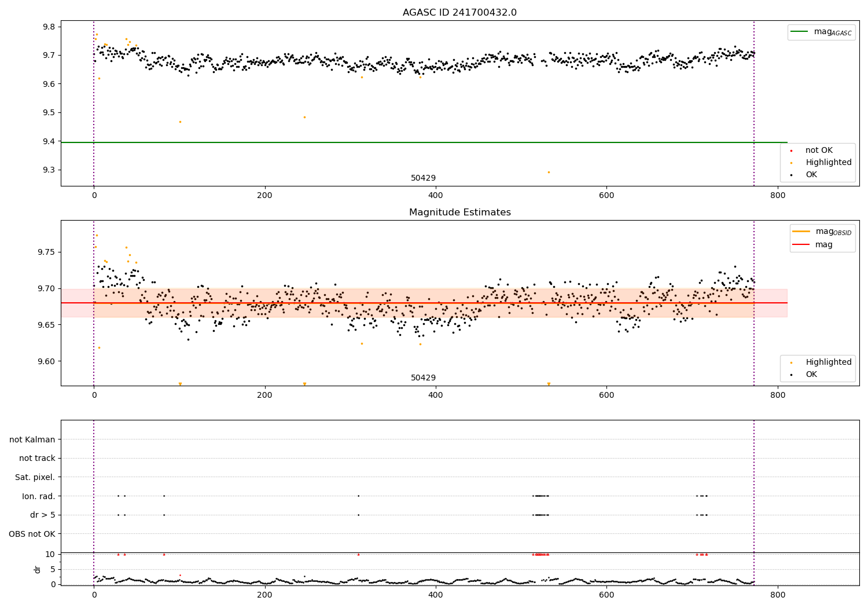Viewport: 868px width, 608px height.
Task: Click the red mag line in Magnitude Estimates
Action: click(424, 303)
